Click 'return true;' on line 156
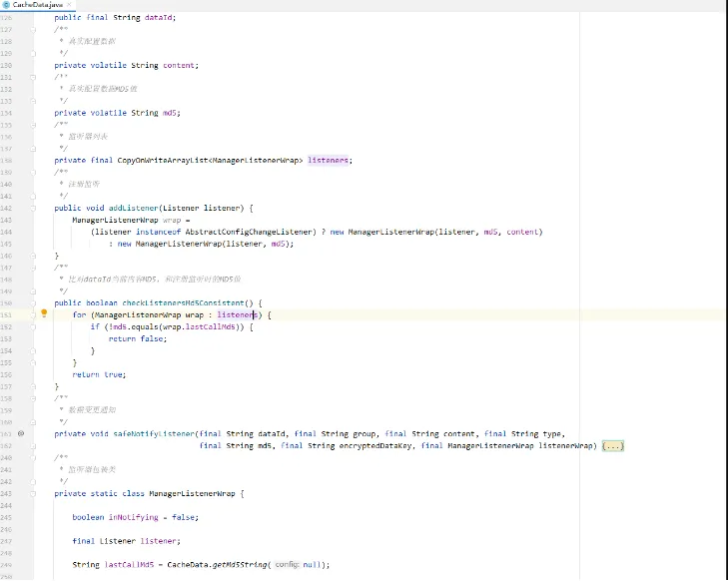 (99, 375)
